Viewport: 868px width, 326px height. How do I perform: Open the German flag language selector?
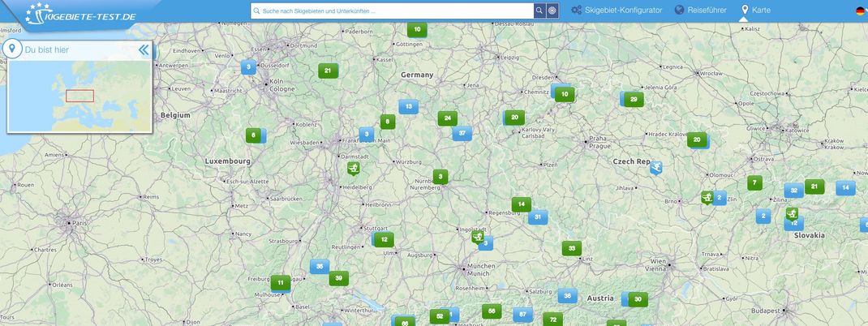click(x=860, y=11)
